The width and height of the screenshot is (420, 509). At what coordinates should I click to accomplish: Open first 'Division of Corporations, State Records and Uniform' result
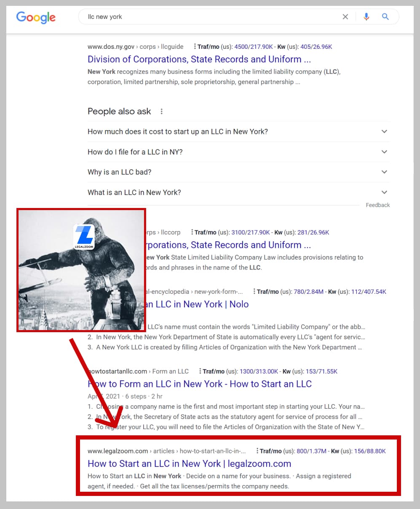tap(199, 59)
